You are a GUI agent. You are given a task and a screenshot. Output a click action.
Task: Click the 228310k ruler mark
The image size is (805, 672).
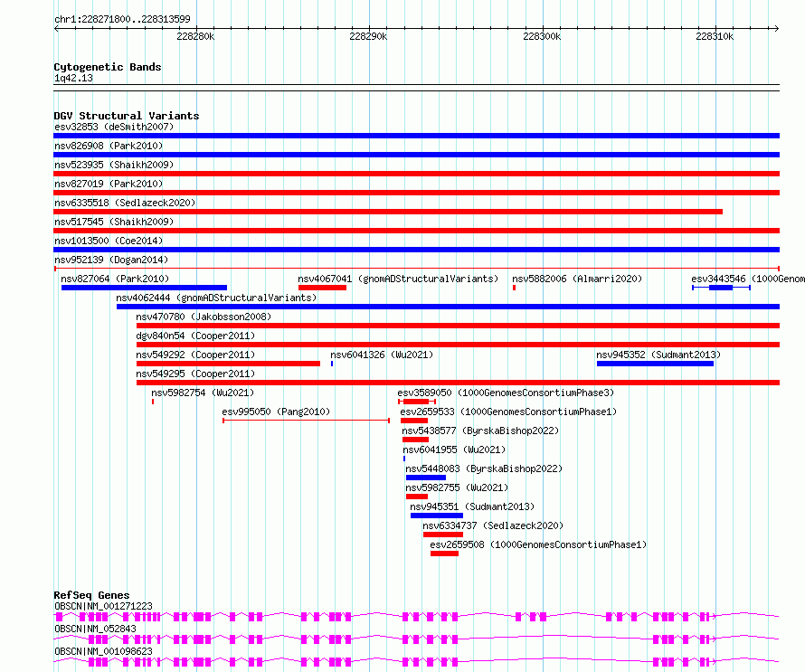coord(715,36)
